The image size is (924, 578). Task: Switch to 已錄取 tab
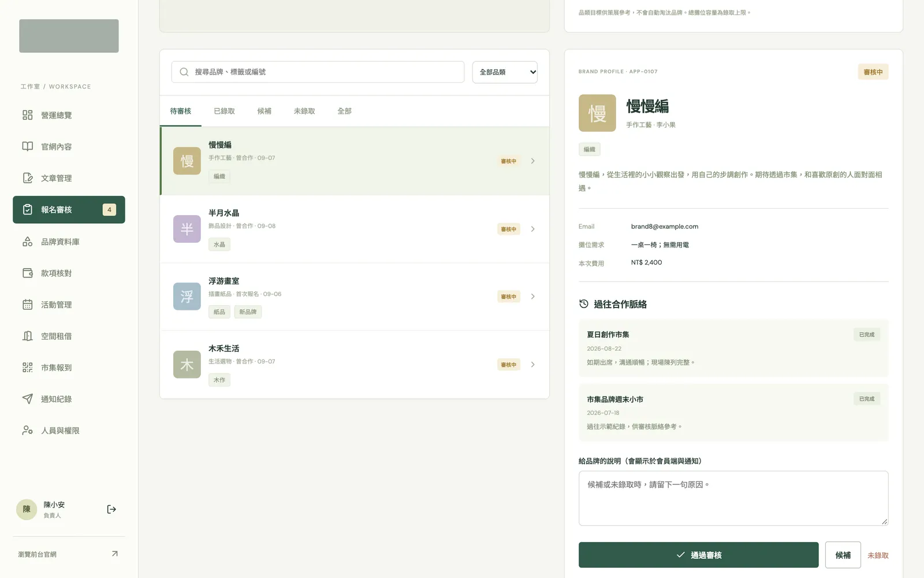[x=224, y=111]
